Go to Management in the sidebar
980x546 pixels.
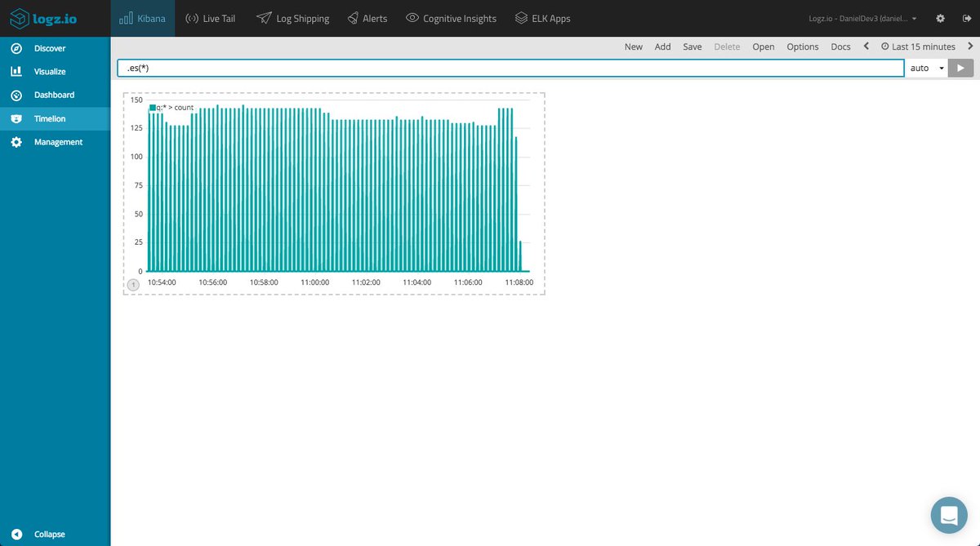pyautogui.click(x=58, y=142)
